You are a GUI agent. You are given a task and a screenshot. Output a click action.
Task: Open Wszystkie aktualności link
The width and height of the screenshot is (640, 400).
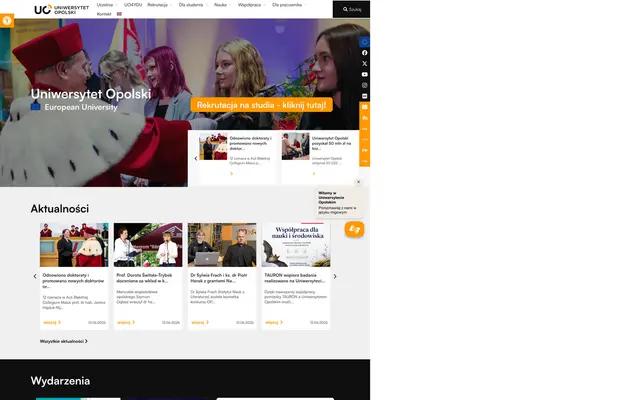click(x=64, y=341)
